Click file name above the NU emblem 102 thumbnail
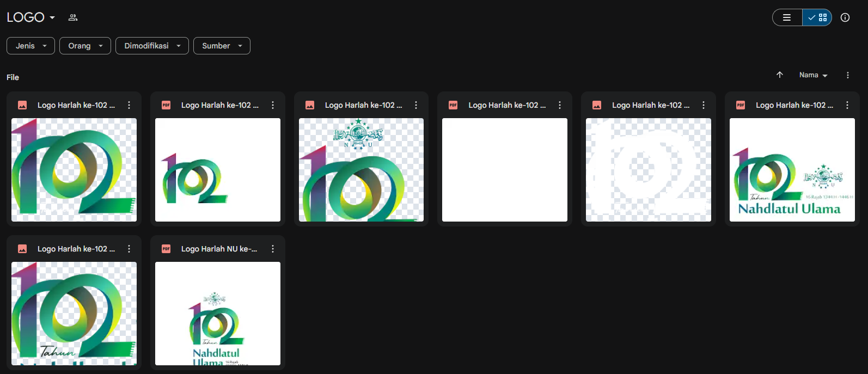The width and height of the screenshot is (868, 374). [364, 105]
